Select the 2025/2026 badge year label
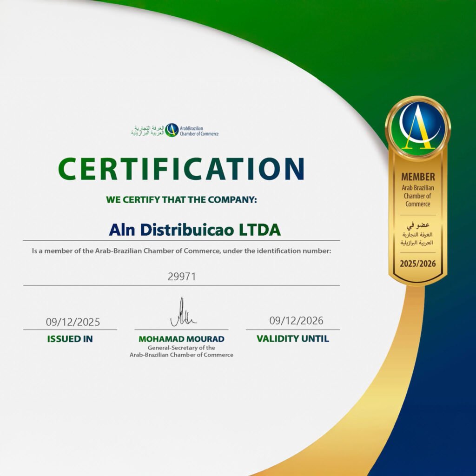476x476 pixels. click(418, 264)
